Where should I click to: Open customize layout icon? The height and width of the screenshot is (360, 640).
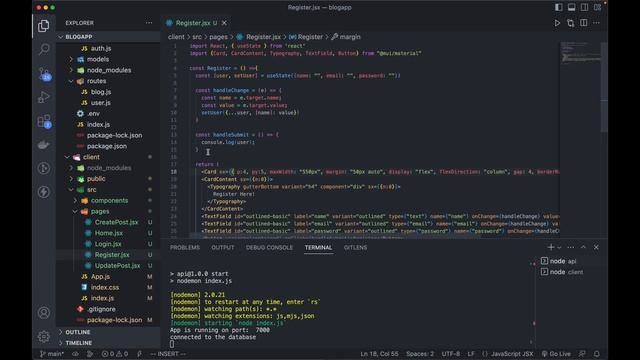(598, 7)
